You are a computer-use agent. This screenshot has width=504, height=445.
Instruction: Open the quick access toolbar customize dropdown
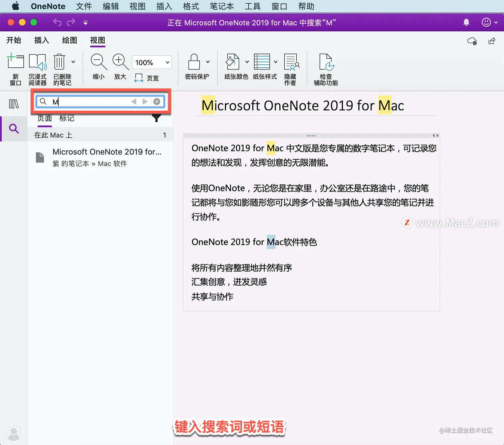[86, 23]
